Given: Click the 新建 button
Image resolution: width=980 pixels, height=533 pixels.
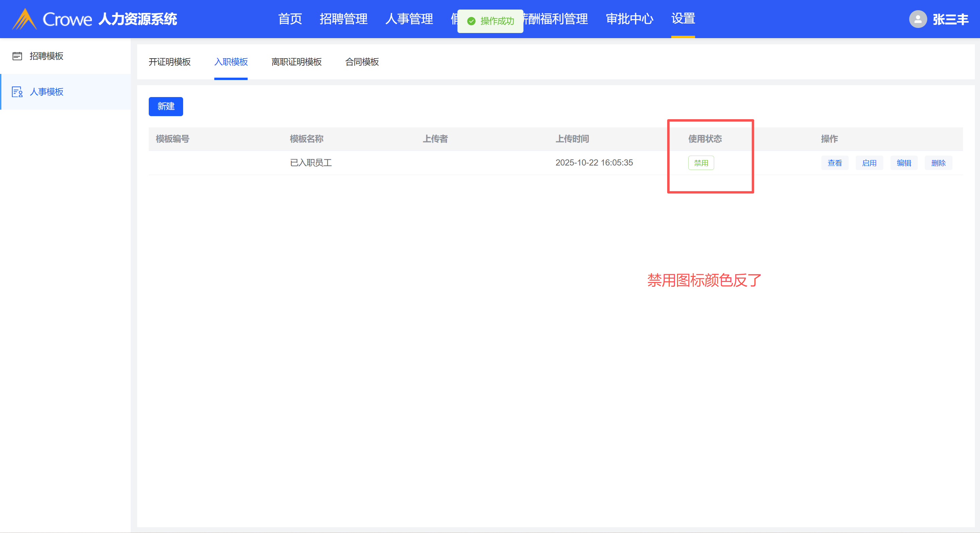Looking at the screenshot, I should coord(165,106).
